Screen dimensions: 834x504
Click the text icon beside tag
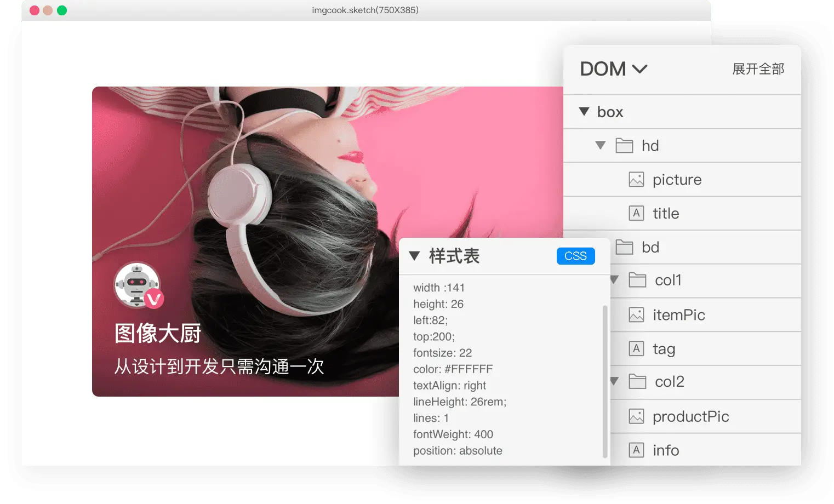[636, 348]
